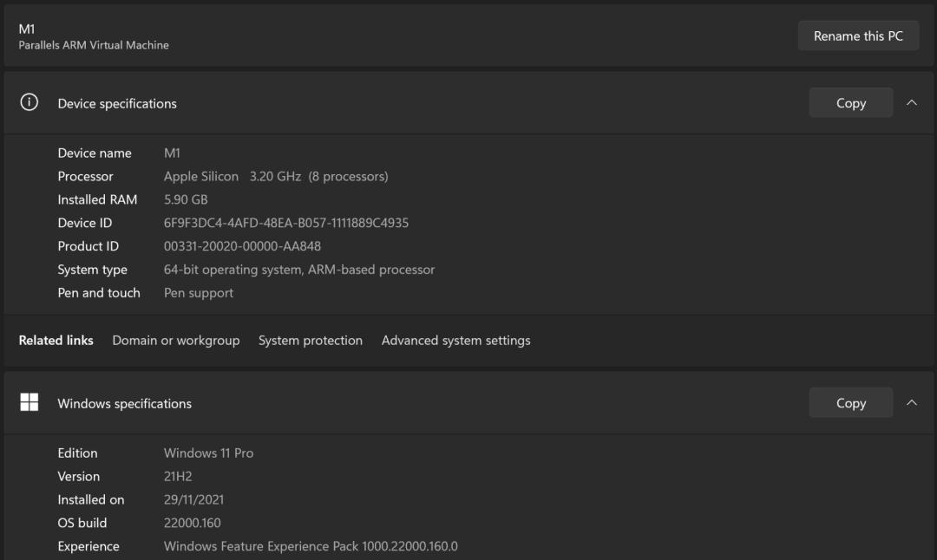Click the Windows specifications heading
Viewport: 937px width, 560px height.
click(x=124, y=403)
